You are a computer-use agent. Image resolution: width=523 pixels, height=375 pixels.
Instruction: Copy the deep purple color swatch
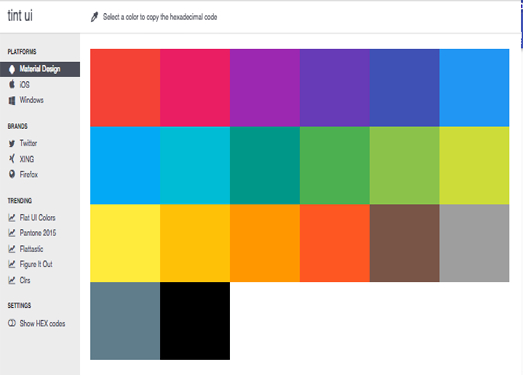[x=335, y=88]
